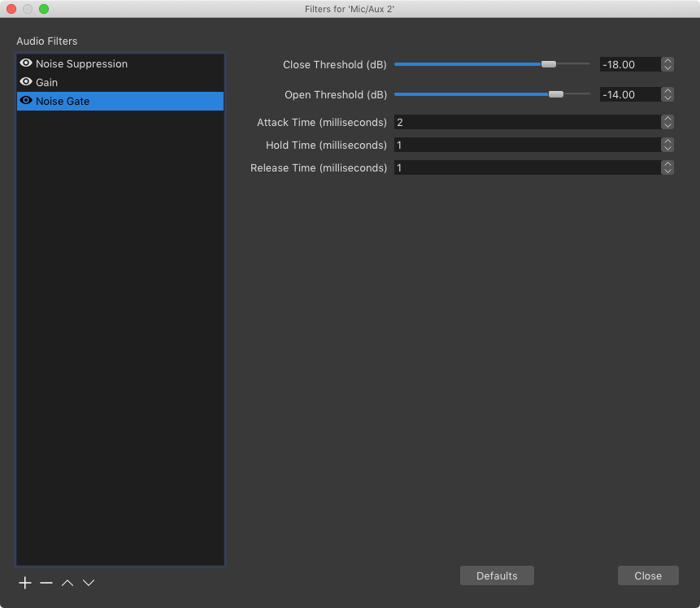This screenshot has width=700, height=608.
Task: Hide the Gain filter using eye icon
Action: 26,82
